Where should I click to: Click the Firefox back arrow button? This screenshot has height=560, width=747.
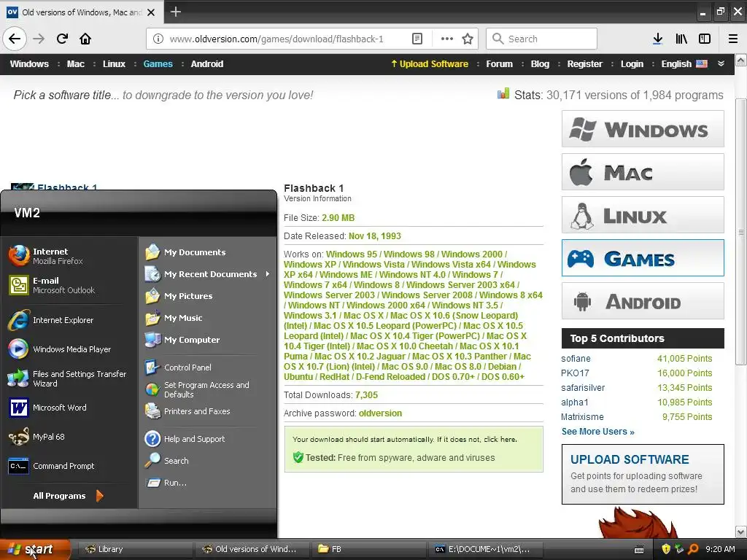coord(15,39)
